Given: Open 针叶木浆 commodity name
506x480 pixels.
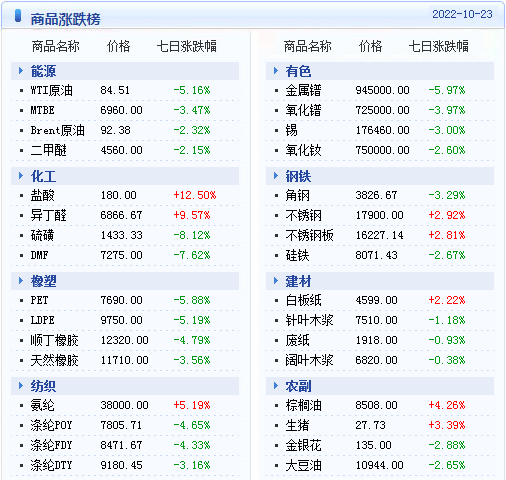Looking at the screenshot, I should click(309, 320).
